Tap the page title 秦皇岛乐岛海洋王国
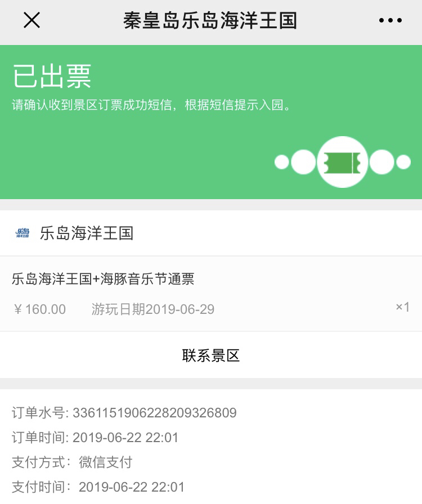The width and height of the screenshot is (422, 504). 210,20
